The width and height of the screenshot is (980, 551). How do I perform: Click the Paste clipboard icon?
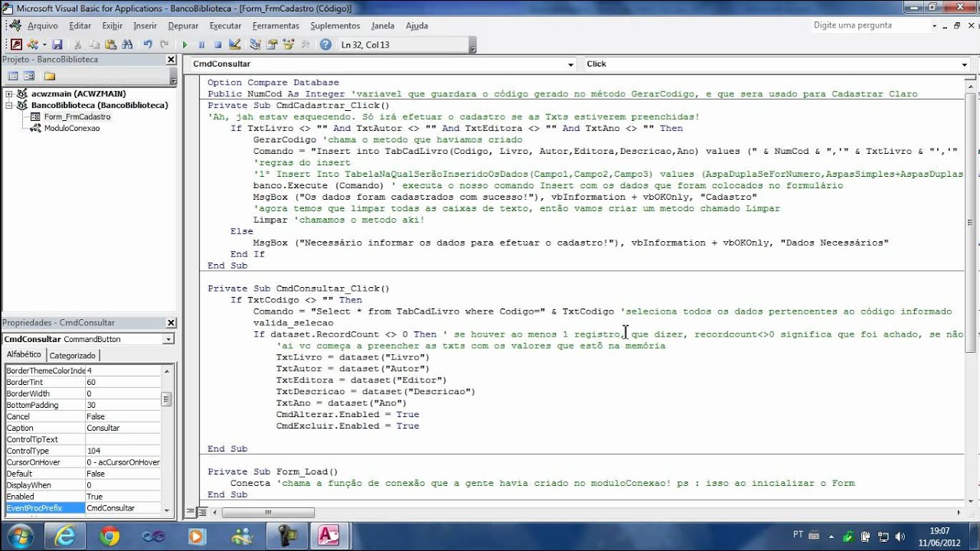pyautogui.click(x=110, y=44)
